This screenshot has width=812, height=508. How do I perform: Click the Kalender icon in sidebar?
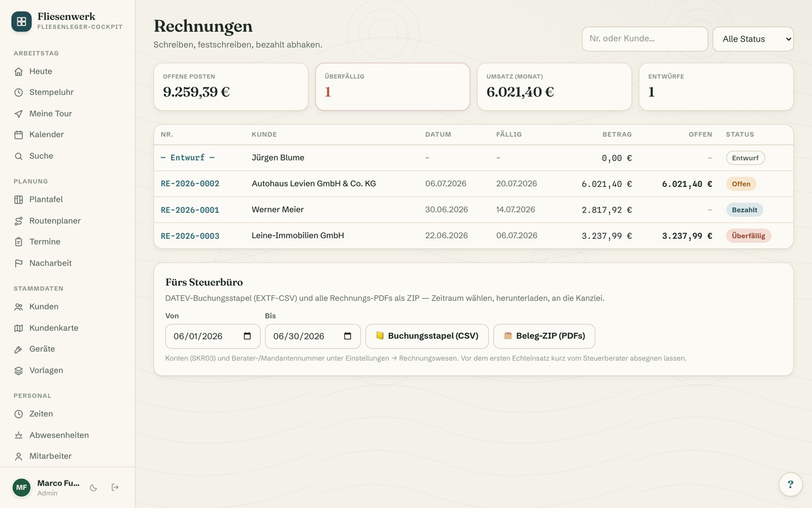click(19, 135)
